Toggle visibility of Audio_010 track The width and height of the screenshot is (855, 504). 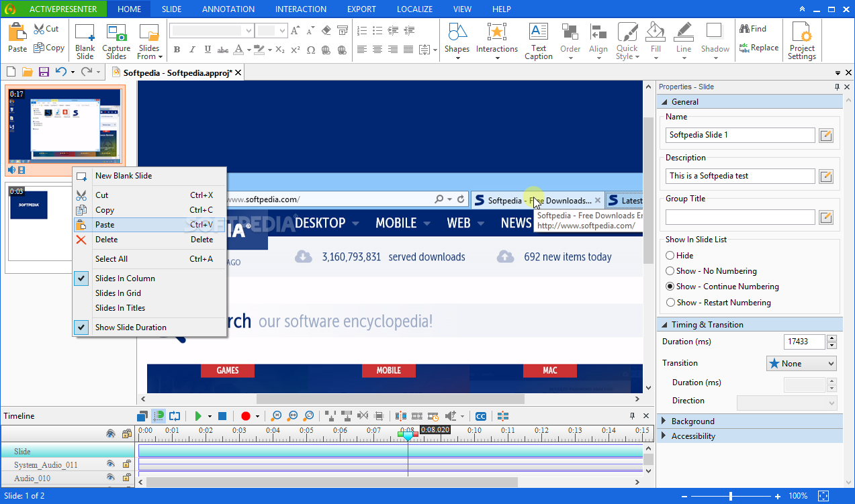pyautogui.click(x=111, y=478)
